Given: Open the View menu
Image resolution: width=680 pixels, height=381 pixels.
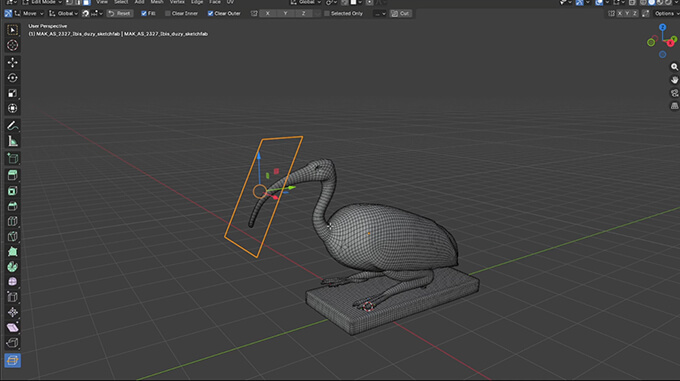Looking at the screenshot, I should pos(102,2).
